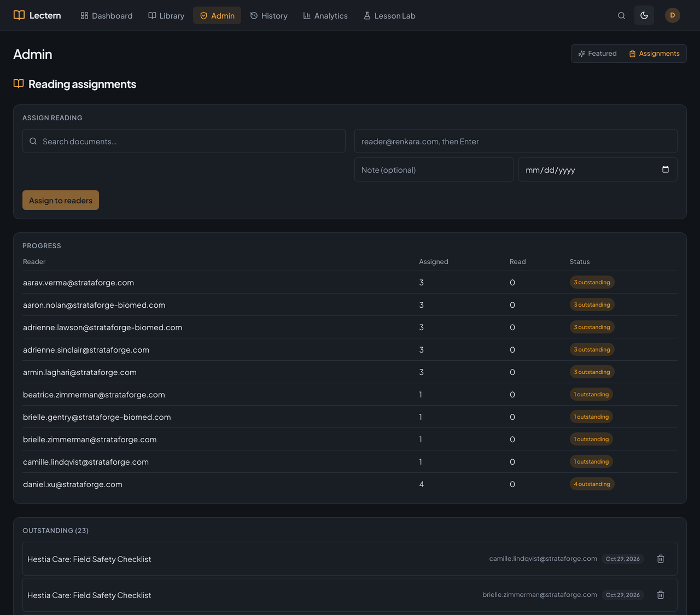Image resolution: width=700 pixels, height=615 pixels.
Task: Click the mm/dd/yyyy due date field
Action: [598, 169]
